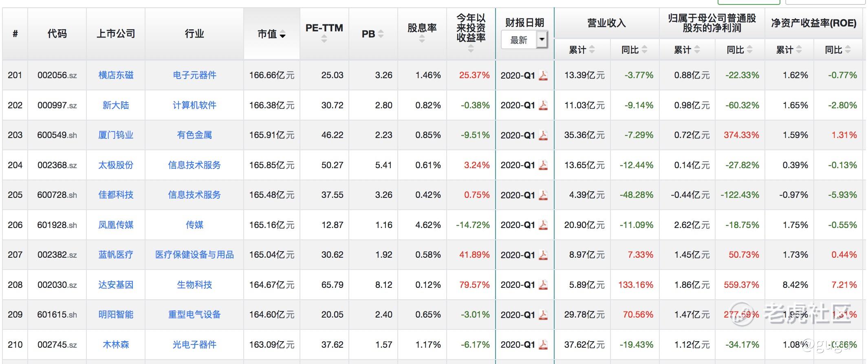
Task: Open PDF report icon for 木林森
Action: (x=543, y=344)
